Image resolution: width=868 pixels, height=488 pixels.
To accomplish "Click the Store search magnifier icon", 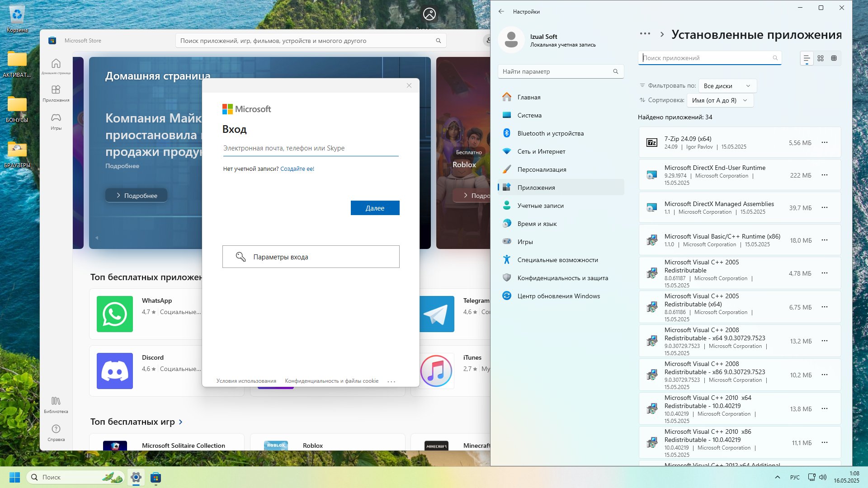I will pos(438,41).
